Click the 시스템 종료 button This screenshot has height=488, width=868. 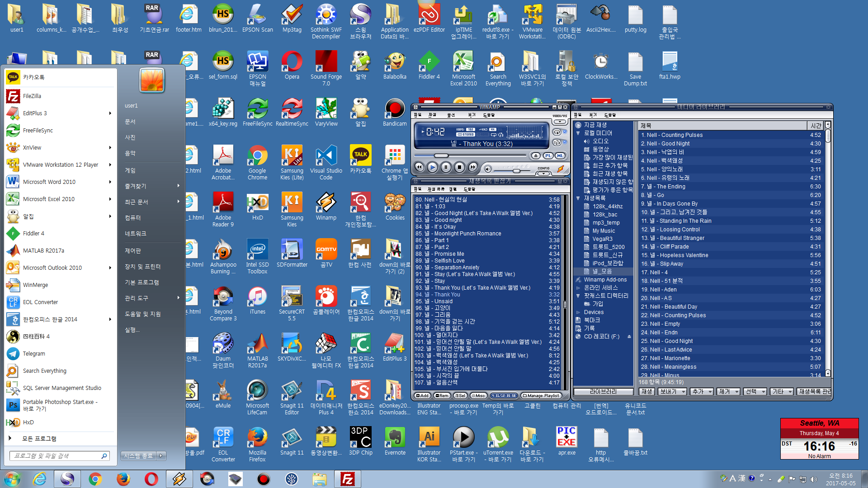[x=138, y=456]
